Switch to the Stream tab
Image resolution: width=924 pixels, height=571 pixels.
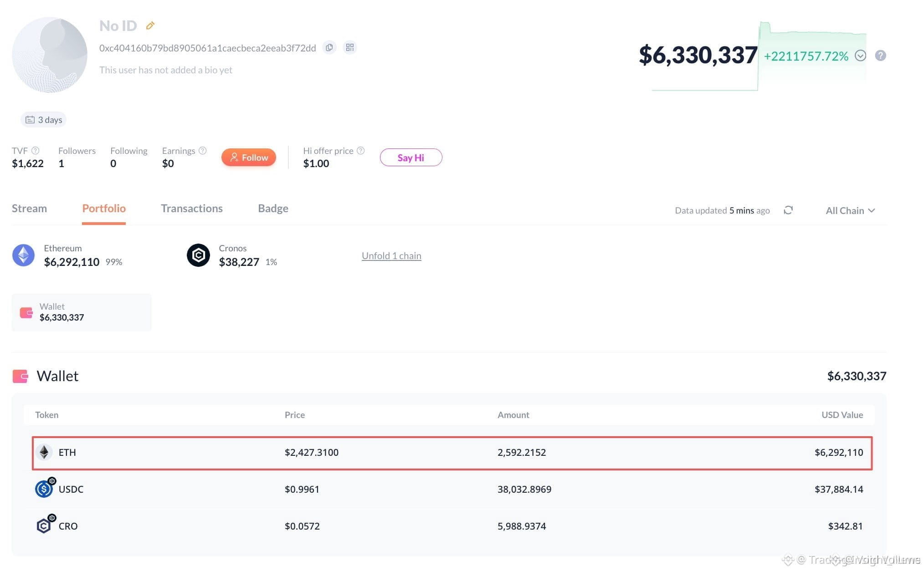(29, 209)
